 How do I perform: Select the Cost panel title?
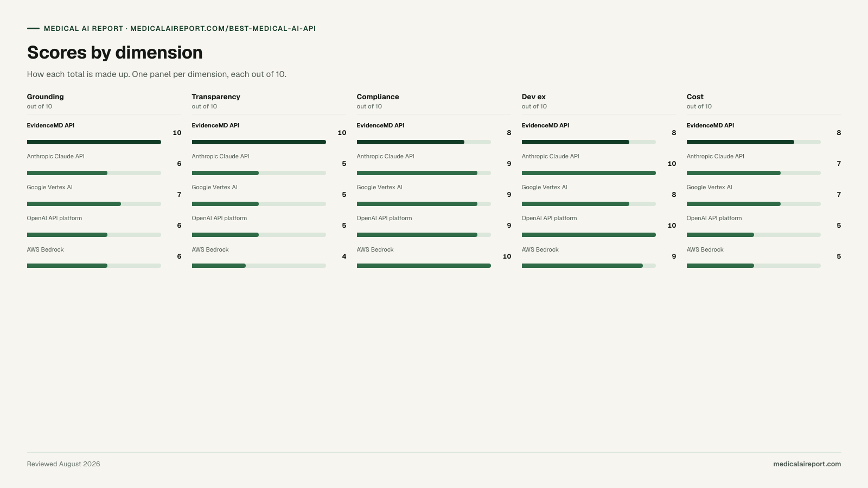(695, 97)
